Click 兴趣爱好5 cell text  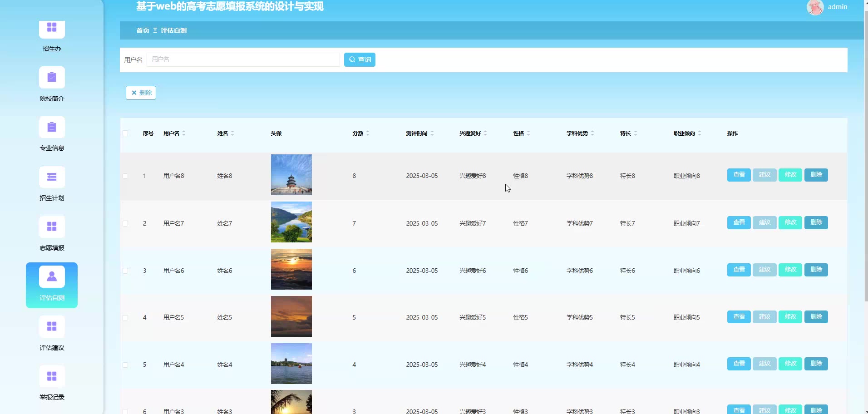(x=473, y=318)
